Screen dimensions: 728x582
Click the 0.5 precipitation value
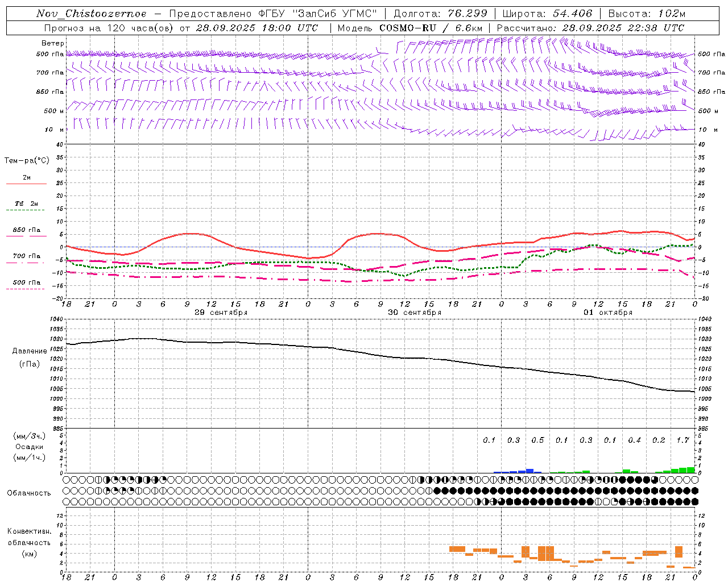coord(537,440)
